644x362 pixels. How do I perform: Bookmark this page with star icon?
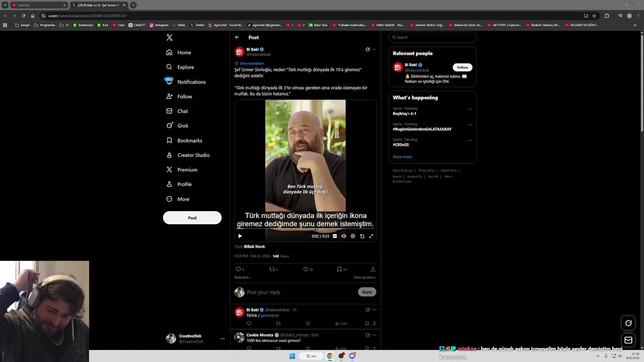click(594, 16)
